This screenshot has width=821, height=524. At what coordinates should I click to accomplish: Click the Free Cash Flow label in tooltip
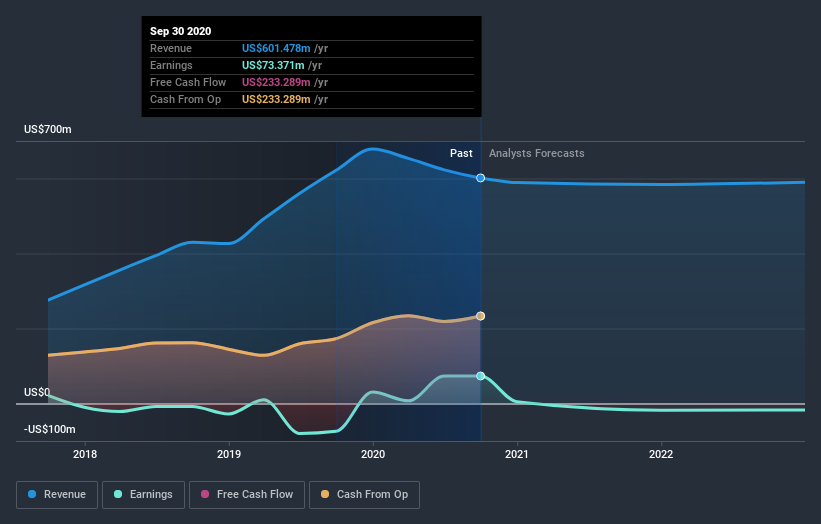tap(188, 82)
